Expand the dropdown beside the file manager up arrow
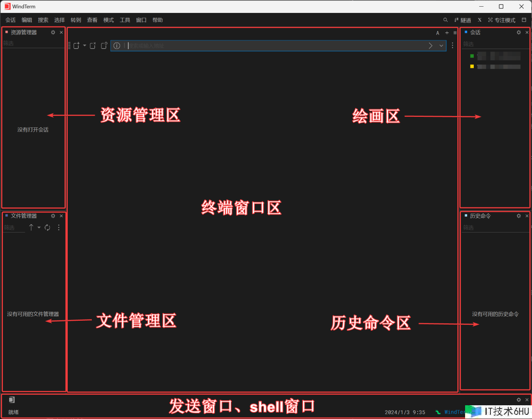This screenshot has width=532, height=419. (39, 228)
